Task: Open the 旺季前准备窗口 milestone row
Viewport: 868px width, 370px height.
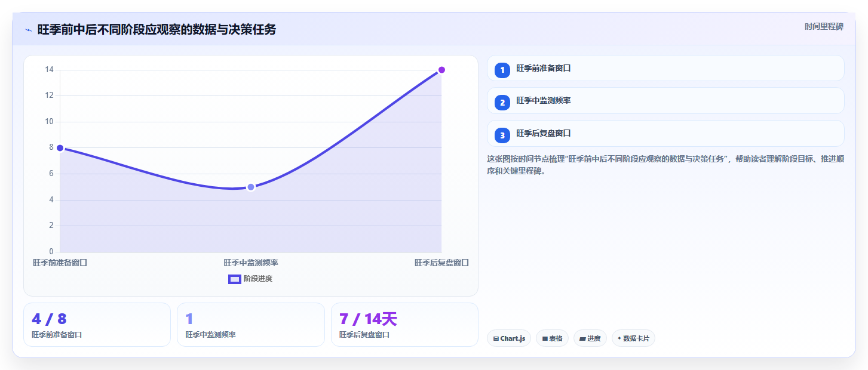Action: tap(665, 68)
